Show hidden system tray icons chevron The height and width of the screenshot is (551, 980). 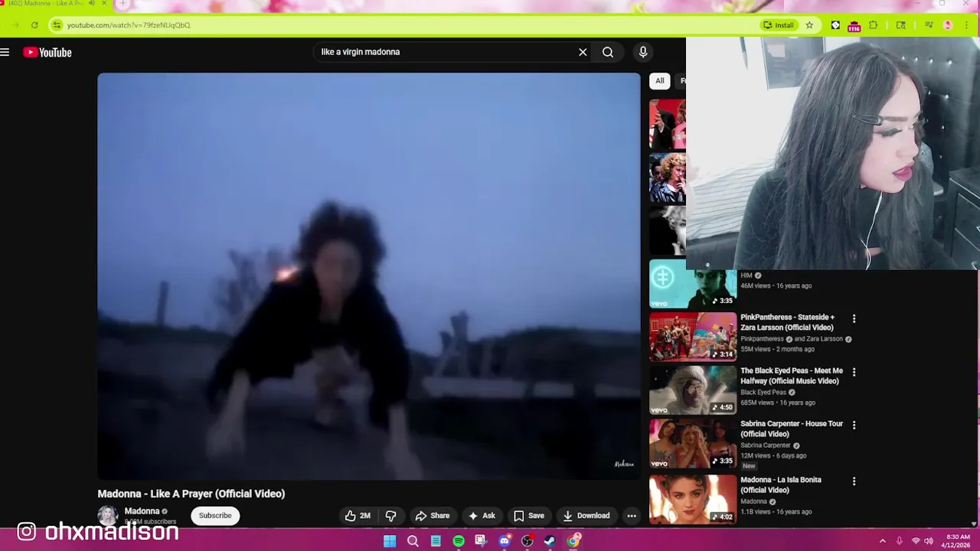coord(882,541)
